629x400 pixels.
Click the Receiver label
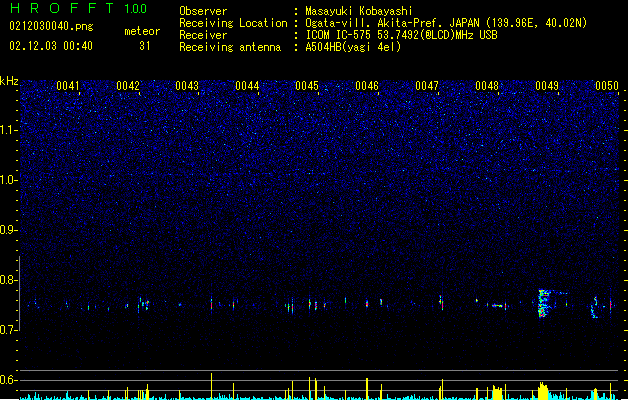tap(203, 35)
